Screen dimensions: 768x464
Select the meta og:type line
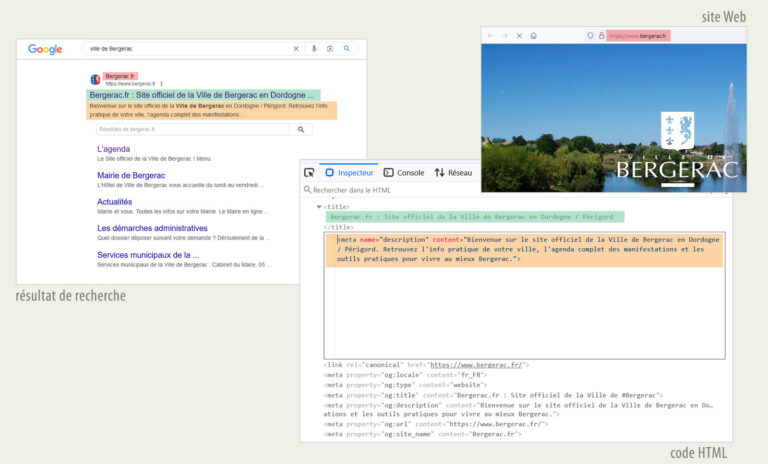(405, 385)
